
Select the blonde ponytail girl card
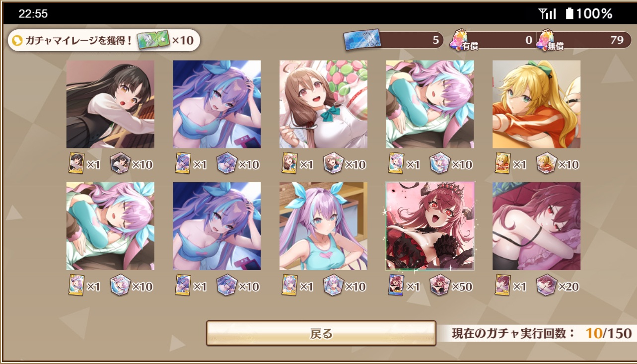tap(536, 104)
